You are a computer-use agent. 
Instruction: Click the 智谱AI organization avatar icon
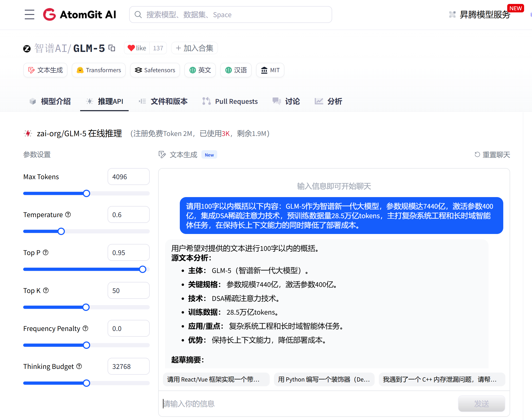point(27,48)
